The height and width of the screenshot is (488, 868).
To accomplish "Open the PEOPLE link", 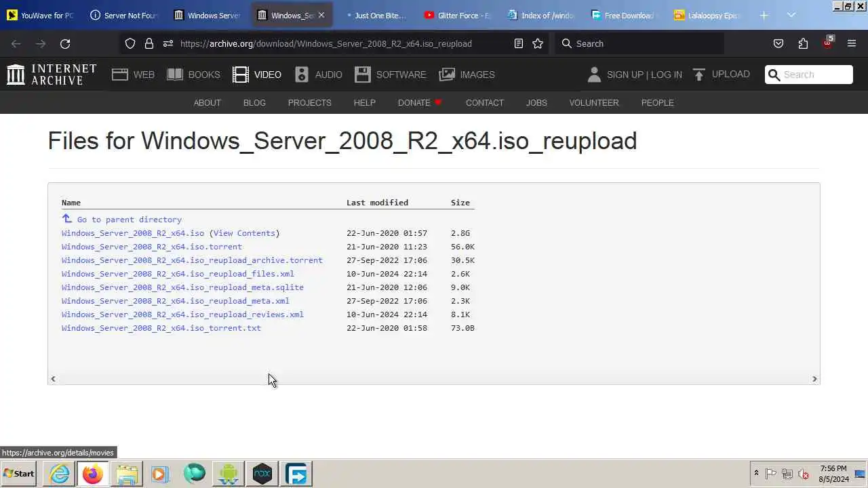I will point(658,103).
